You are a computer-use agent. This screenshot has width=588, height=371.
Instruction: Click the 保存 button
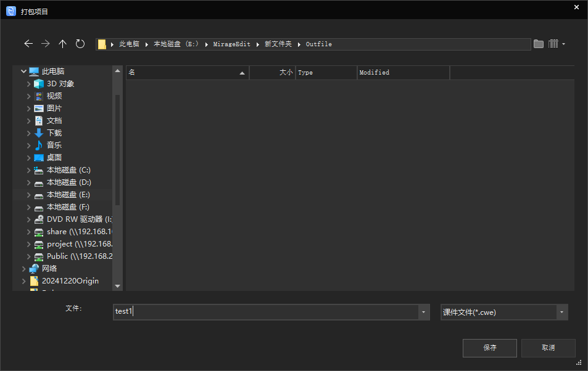pyautogui.click(x=489, y=348)
